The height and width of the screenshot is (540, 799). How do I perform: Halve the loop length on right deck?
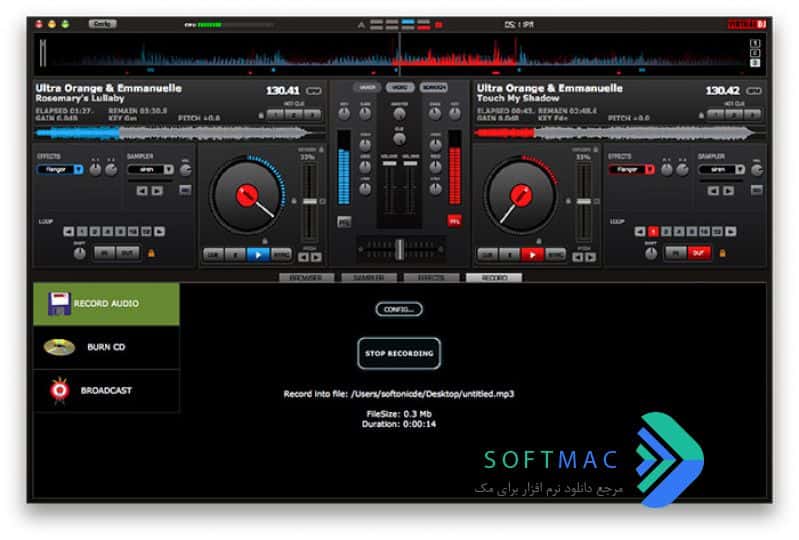click(640, 232)
